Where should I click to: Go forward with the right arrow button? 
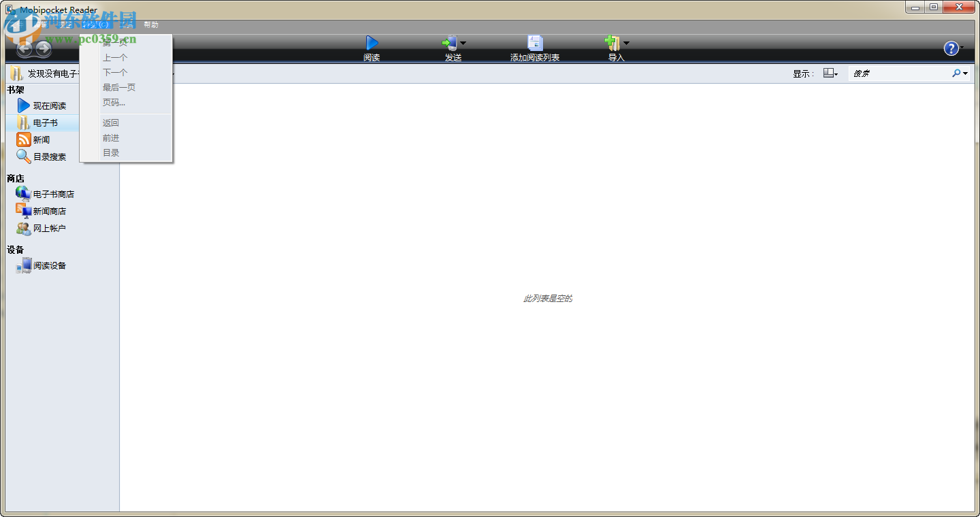(44, 48)
